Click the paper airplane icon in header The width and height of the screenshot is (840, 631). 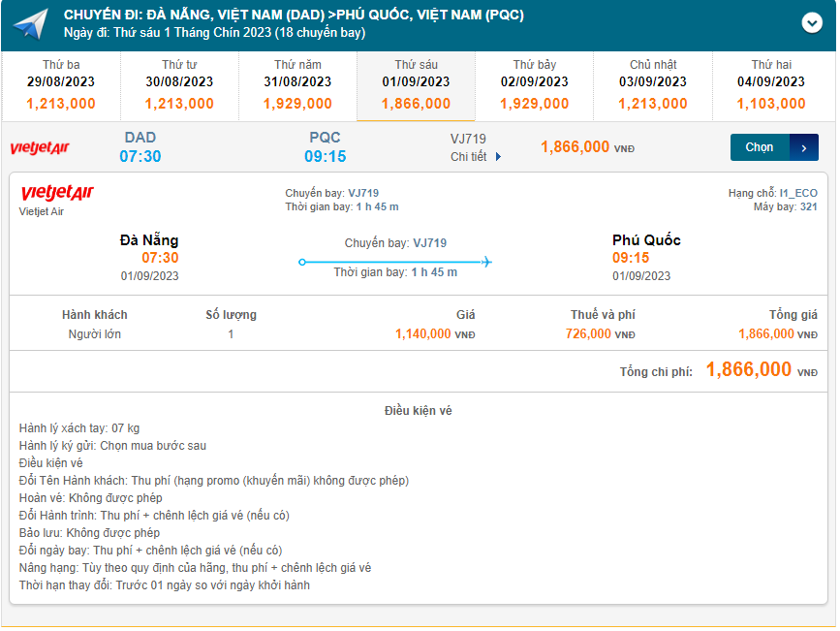[x=31, y=24]
